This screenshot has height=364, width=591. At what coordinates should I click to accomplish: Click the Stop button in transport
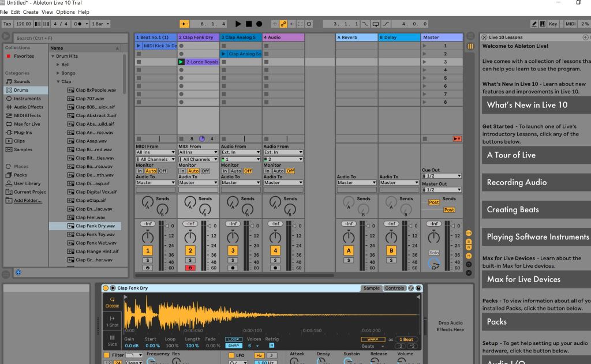(249, 24)
